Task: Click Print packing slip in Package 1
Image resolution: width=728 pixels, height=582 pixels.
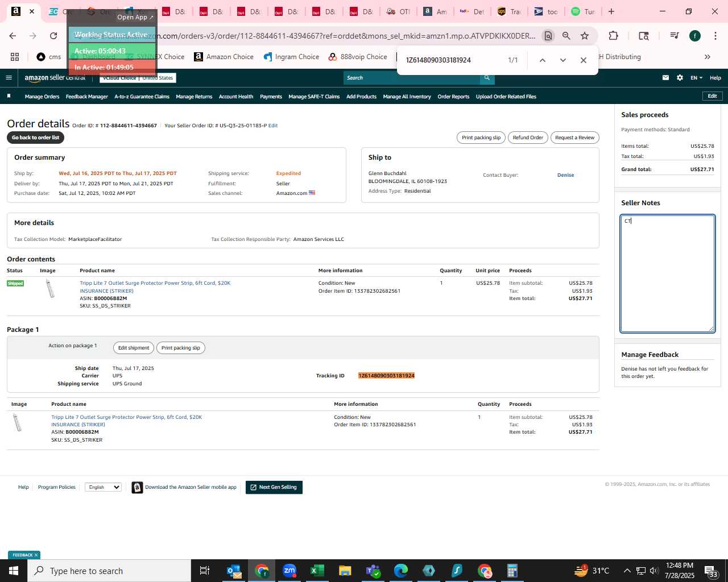Action: point(181,348)
